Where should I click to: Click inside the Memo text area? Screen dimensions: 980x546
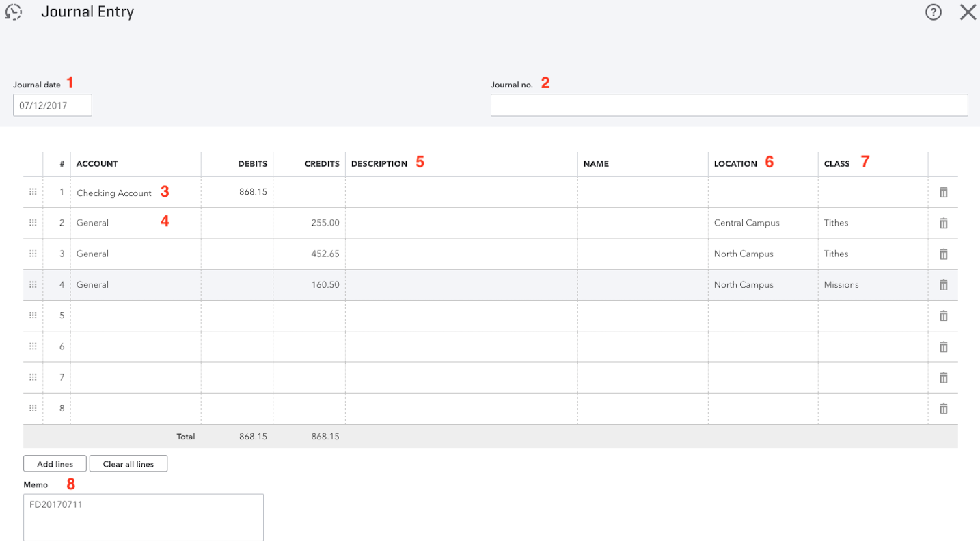144,517
